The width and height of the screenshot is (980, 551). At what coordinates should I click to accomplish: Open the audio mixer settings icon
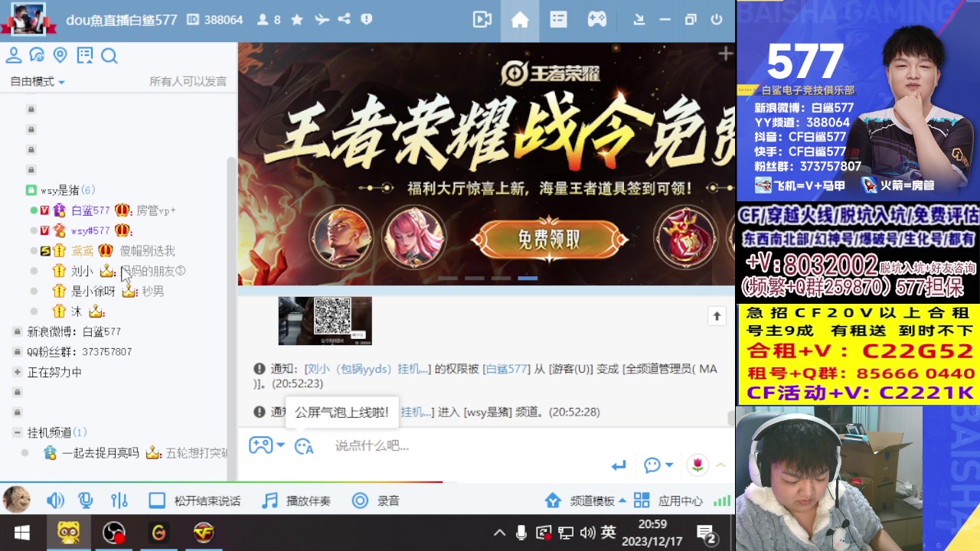(x=119, y=500)
